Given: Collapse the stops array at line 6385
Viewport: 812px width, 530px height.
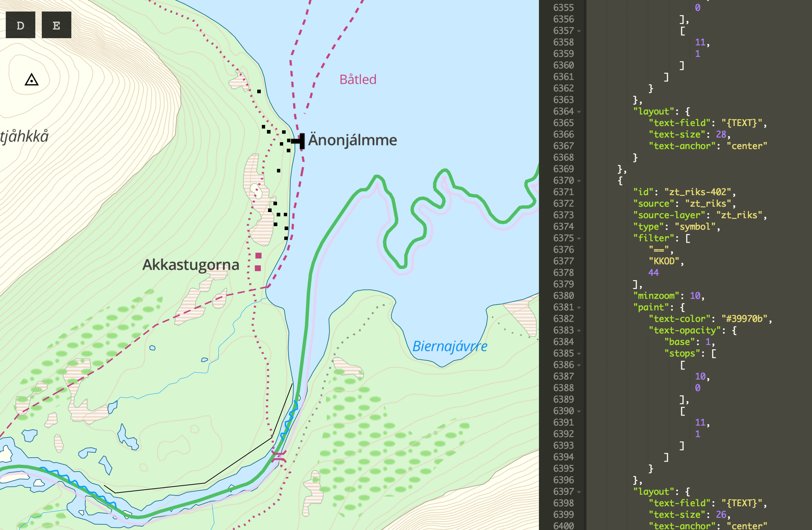Looking at the screenshot, I should pos(579,354).
